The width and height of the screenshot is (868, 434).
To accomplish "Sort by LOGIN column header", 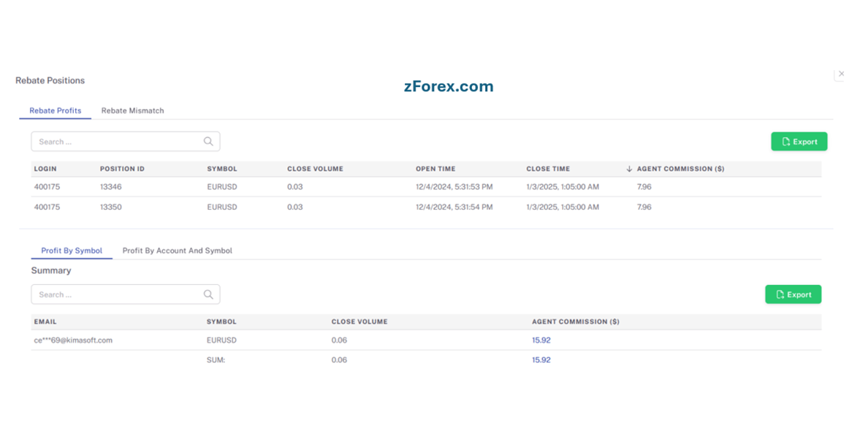I will click(x=45, y=169).
